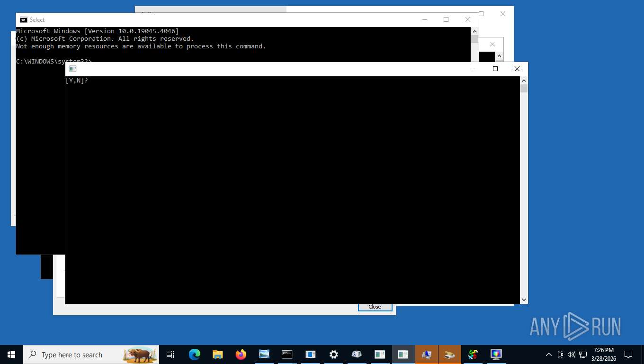Switch to Command Prompt taskbar icon

[287, 355]
